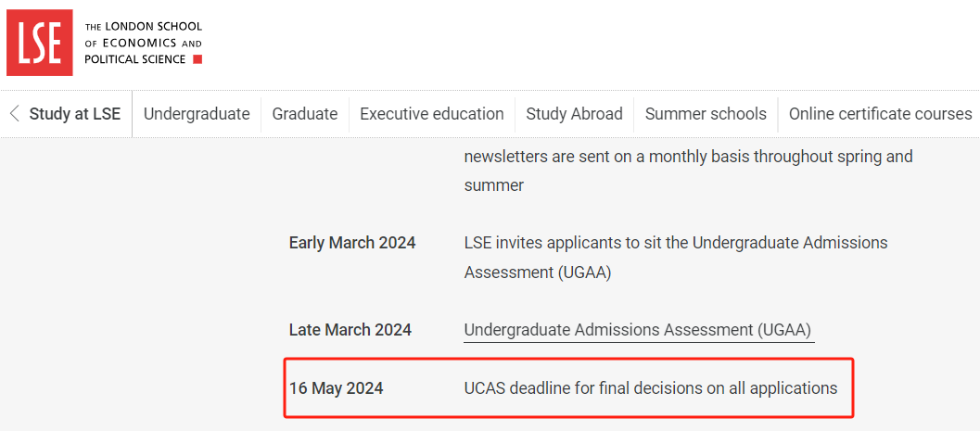980x431 pixels.
Task: Click the 16 May 2024 date
Action: 337,388
